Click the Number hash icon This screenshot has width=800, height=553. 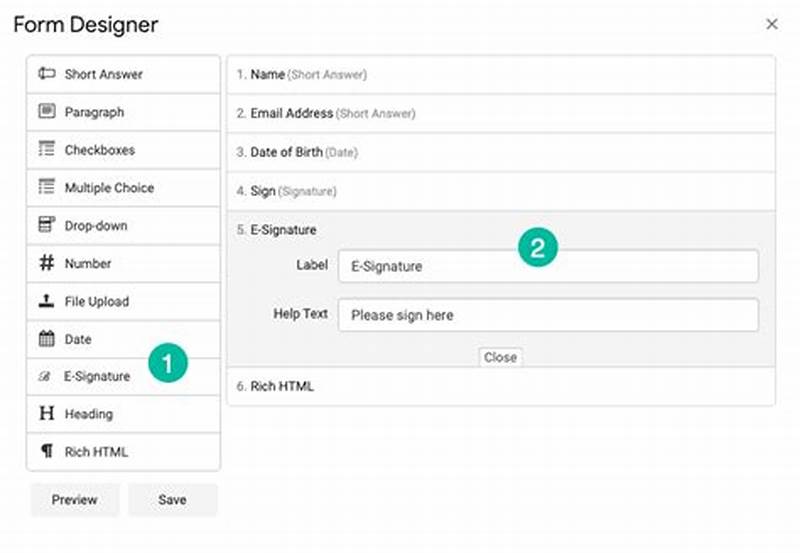coord(46,263)
